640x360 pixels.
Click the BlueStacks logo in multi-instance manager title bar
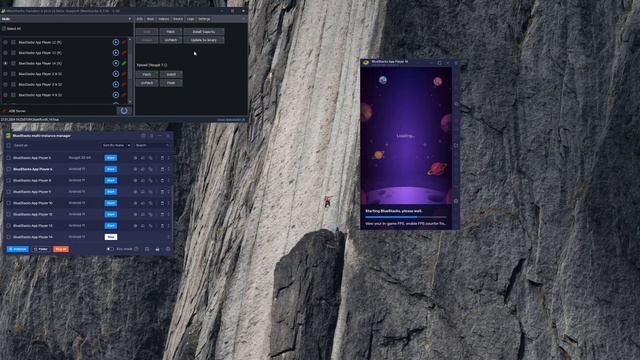tap(8, 136)
